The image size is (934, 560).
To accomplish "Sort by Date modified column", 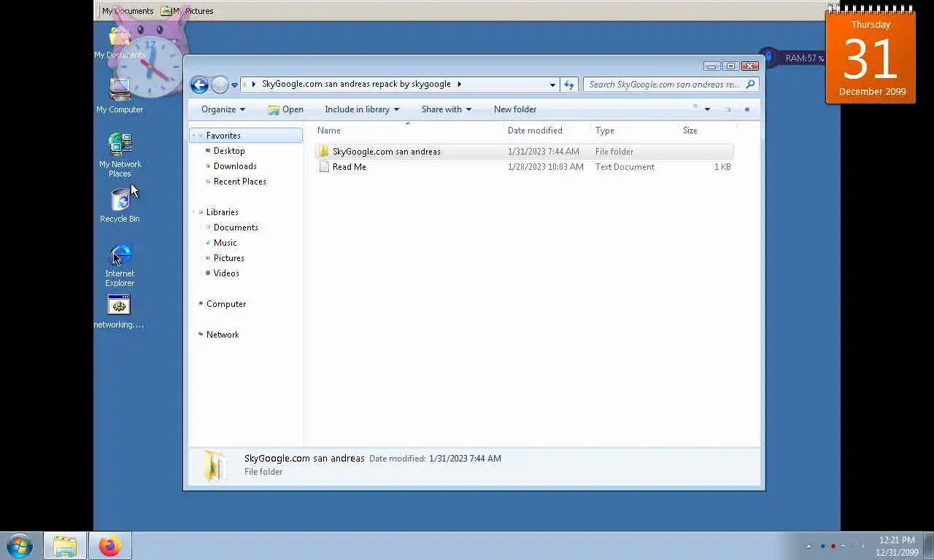I will tap(547, 131).
